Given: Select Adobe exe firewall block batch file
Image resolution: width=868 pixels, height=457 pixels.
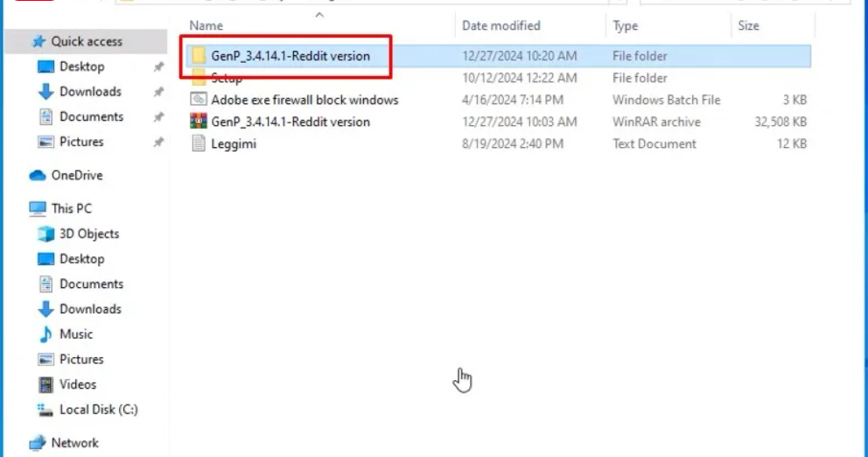Looking at the screenshot, I should (x=304, y=100).
